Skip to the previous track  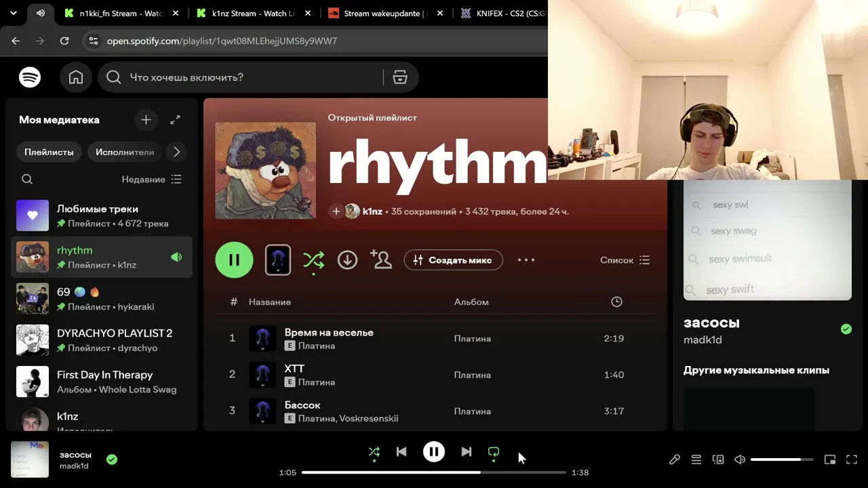click(401, 452)
